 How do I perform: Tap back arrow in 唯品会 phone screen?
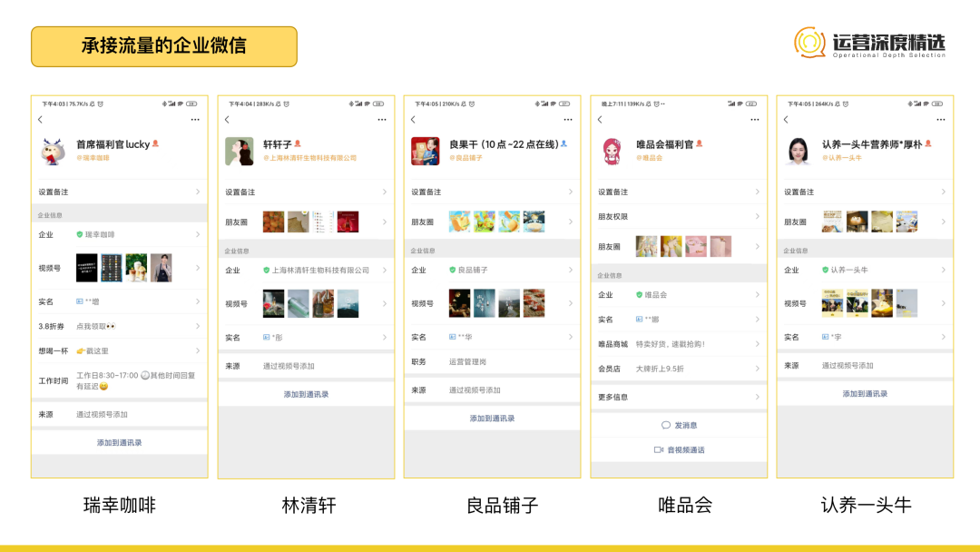pos(600,120)
